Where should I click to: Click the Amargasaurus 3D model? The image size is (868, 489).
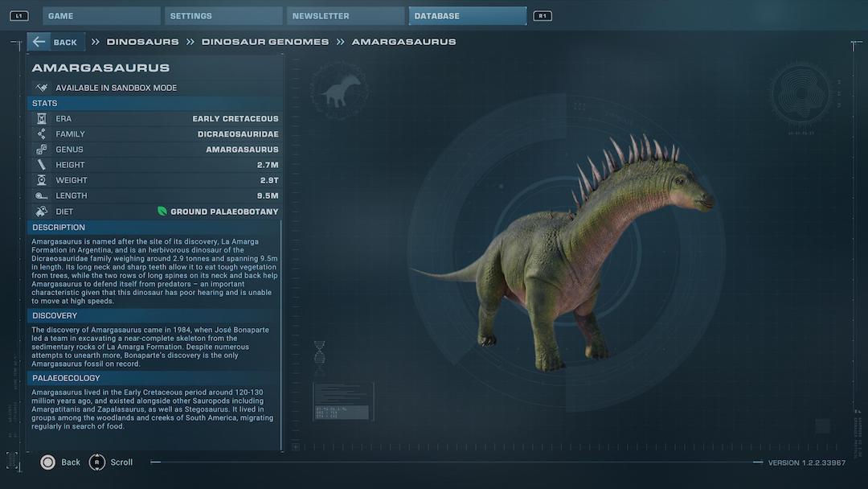[563, 252]
